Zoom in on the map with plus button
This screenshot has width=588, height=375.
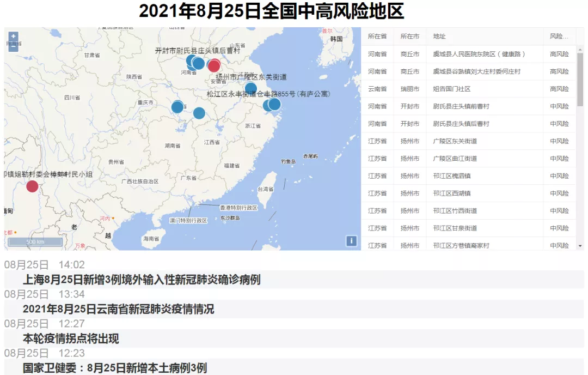(13, 37)
